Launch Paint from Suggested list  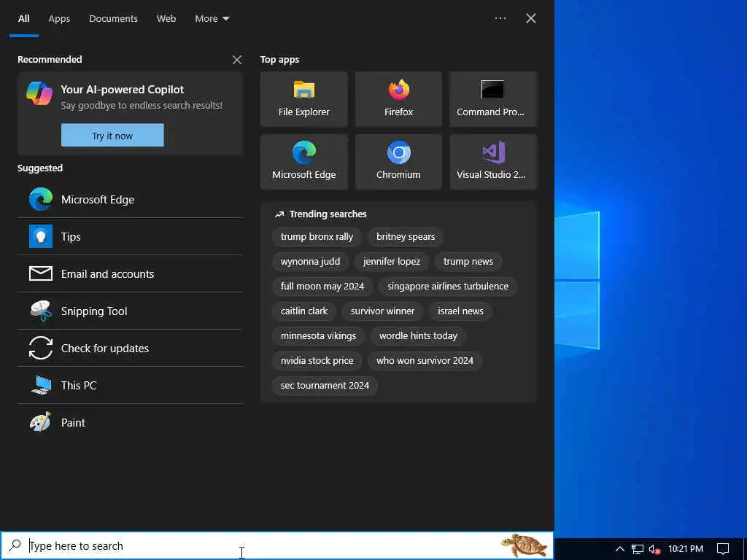(x=130, y=422)
